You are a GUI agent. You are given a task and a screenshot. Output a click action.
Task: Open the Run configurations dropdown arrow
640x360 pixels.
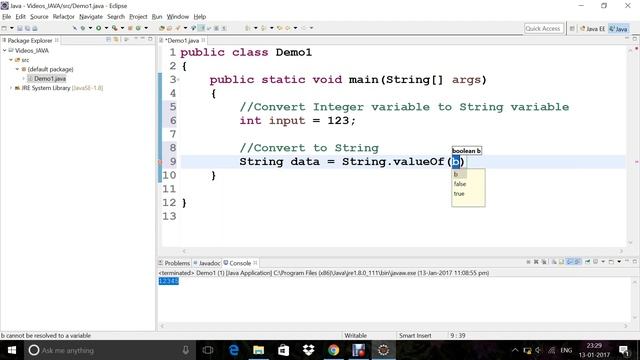(x=106, y=28)
